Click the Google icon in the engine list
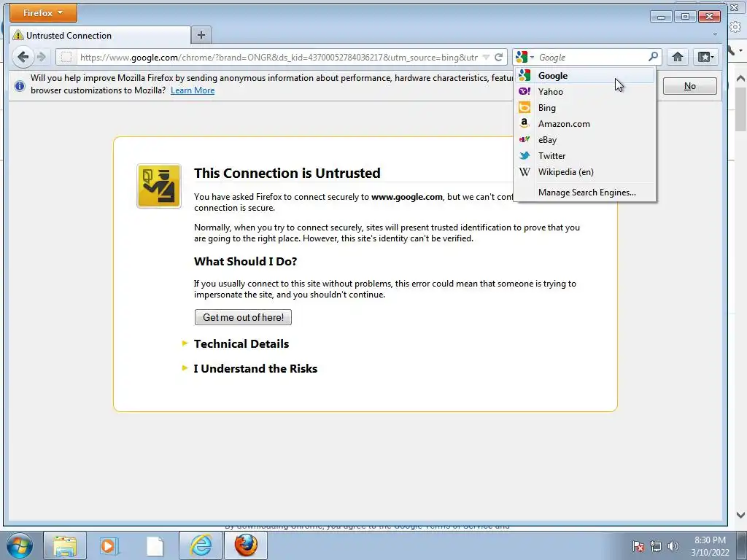Viewport: 747px width, 560px height. click(x=525, y=75)
